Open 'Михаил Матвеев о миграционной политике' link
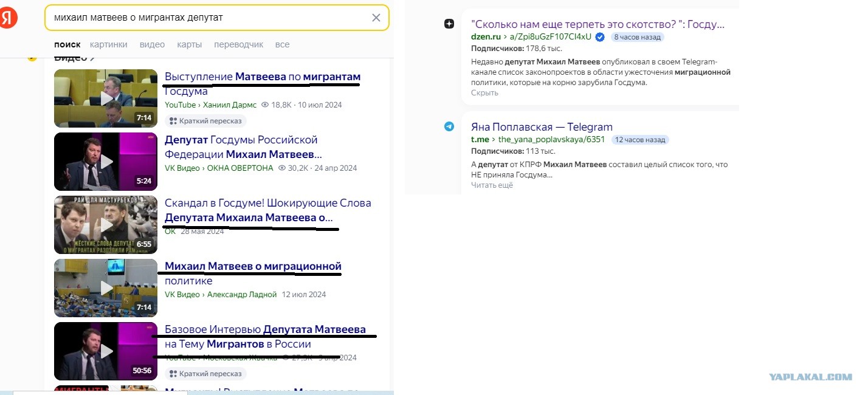The width and height of the screenshot is (868, 395). click(x=253, y=273)
